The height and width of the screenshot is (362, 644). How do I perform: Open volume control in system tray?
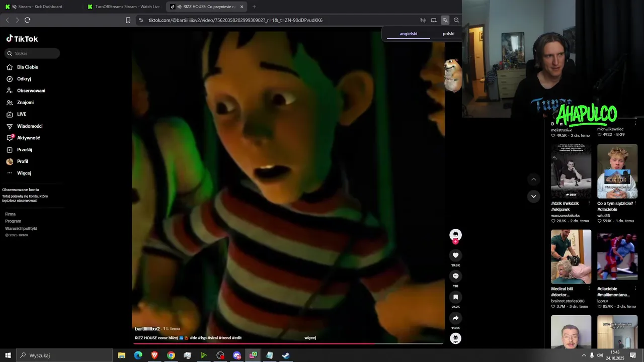pos(600,355)
